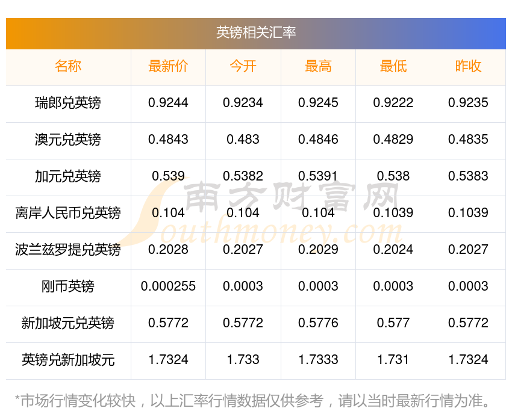
Task: Select 离岸人民币兑英镑 highest value 0.104
Action: [x=318, y=213]
